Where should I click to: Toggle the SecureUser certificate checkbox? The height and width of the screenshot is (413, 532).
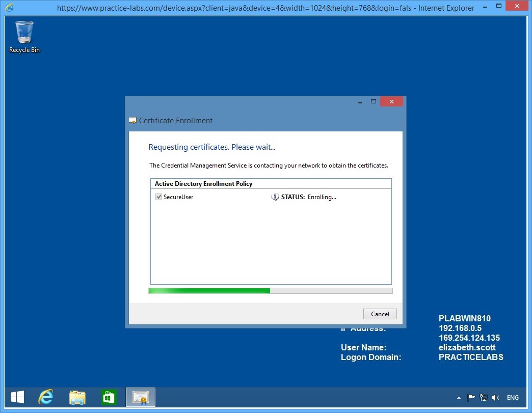click(158, 197)
